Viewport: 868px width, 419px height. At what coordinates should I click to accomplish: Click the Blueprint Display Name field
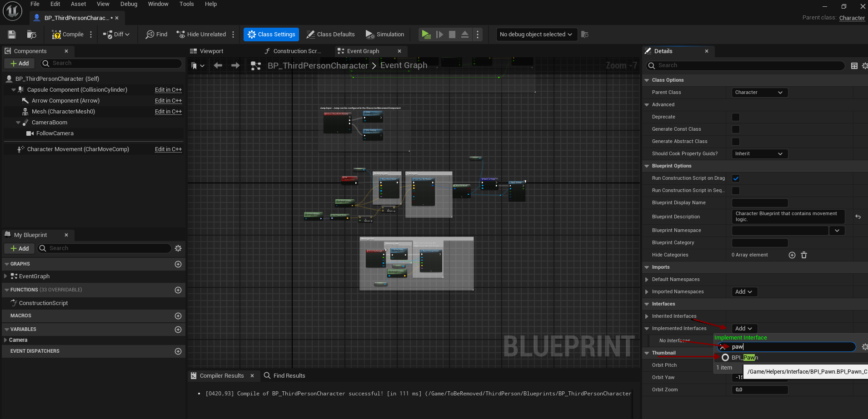[x=759, y=203]
